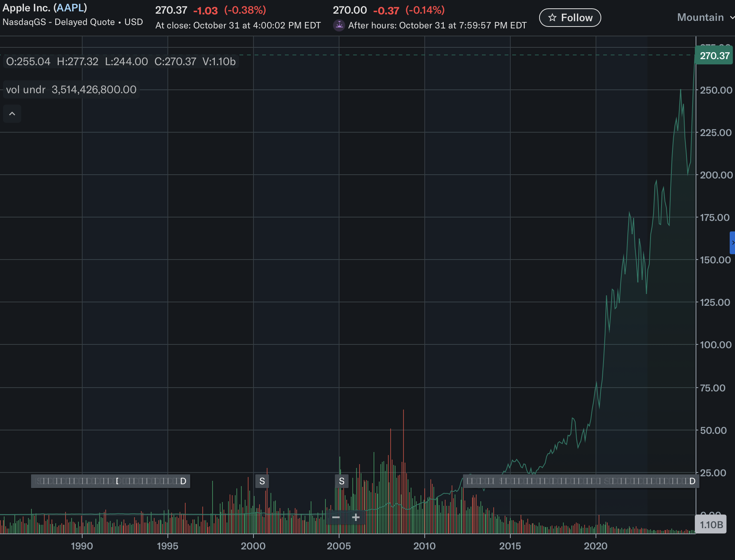Viewport: 735px width, 560px height.
Task: Collapse the chart legend with caret
Action: (x=12, y=114)
